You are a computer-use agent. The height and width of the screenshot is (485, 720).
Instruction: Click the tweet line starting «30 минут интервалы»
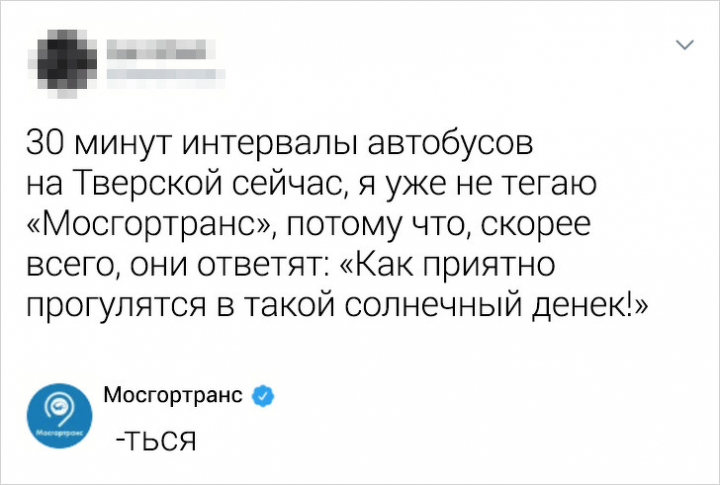(280, 144)
